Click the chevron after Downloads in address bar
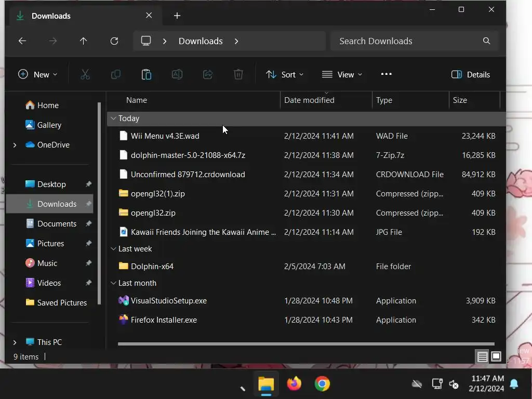This screenshot has width=532, height=399. pyautogui.click(x=236, y=41)
